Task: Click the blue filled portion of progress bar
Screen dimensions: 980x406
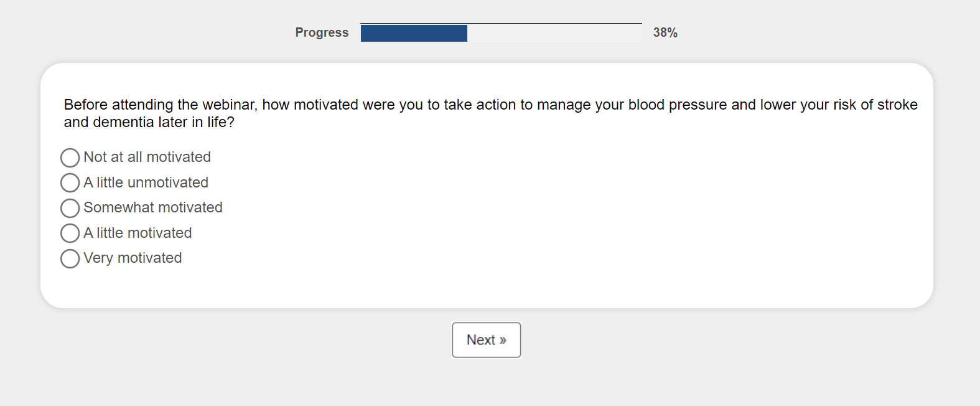Action: tap(414, 33)
